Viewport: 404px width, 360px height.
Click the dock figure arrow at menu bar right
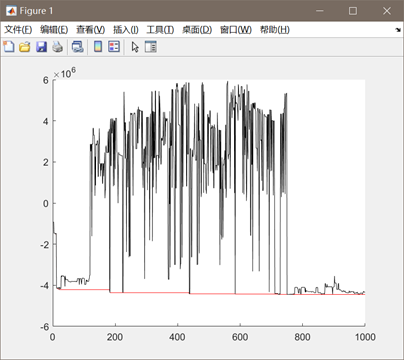pos(398,30)
